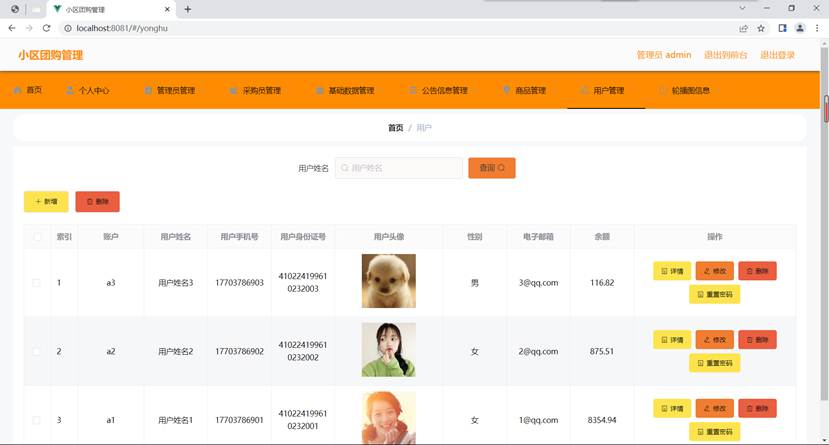Click the 账户 column header
829x445 pixels.
coord(110,237)
